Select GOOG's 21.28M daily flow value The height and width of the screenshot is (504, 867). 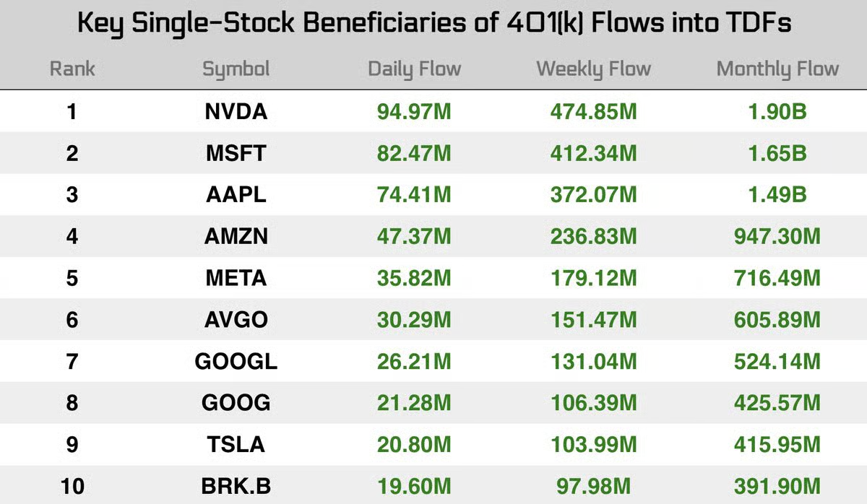[x=414, y=402]
